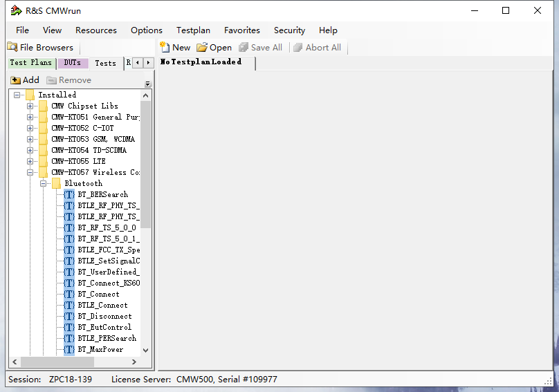
Task: Select the CMW-KT054 TD-SCDMA label
Action: coord(89,151)
